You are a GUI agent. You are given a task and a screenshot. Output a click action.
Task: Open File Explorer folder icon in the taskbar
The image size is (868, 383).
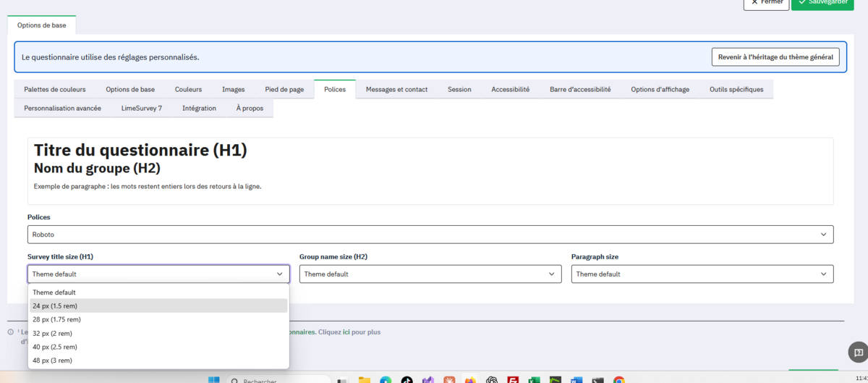point(364,380)
